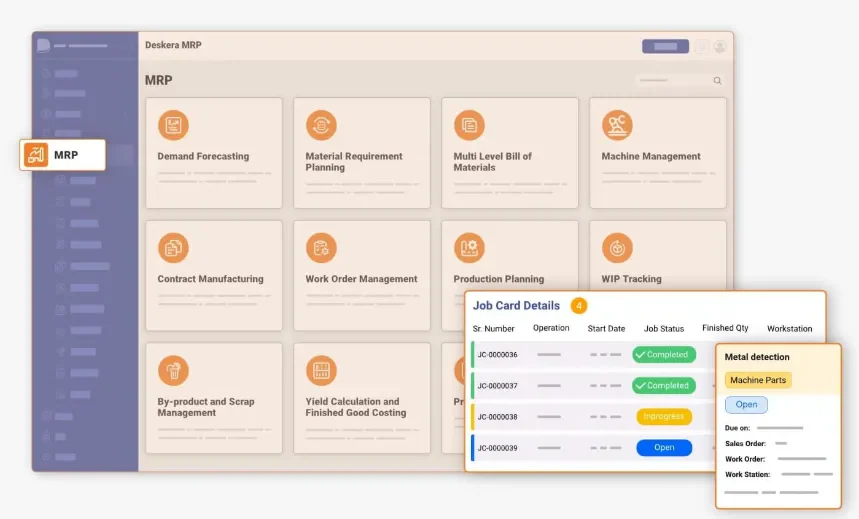
Task: Click the Yield Calculation calculator icon
Action: pyautogui.click(x=321, y=370)
